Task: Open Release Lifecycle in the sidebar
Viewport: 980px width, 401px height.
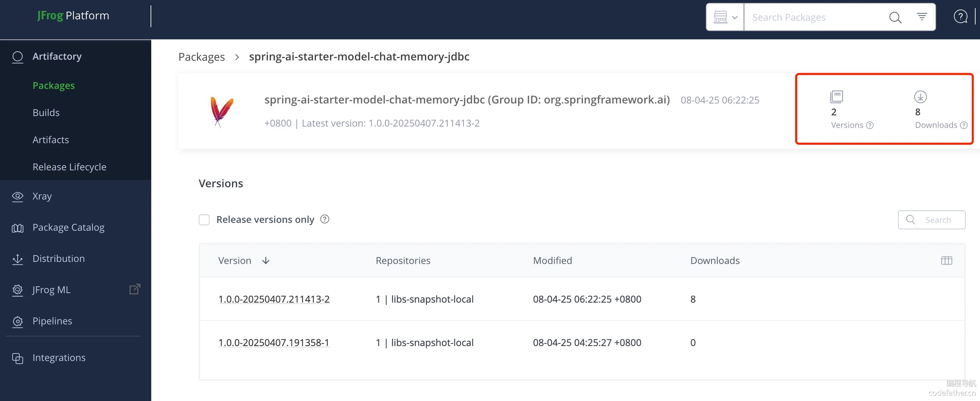Action: click(69, 167)
